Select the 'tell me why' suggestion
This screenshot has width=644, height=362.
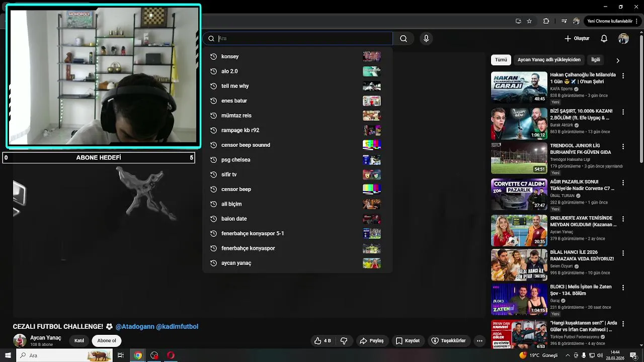(x=297, y=86)
